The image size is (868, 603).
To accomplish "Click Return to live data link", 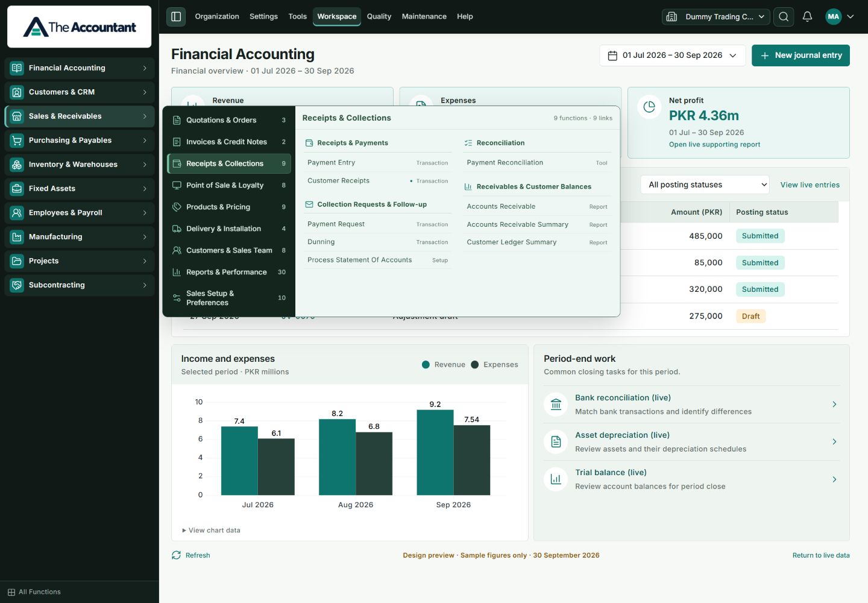I will [x=821, y=555].
